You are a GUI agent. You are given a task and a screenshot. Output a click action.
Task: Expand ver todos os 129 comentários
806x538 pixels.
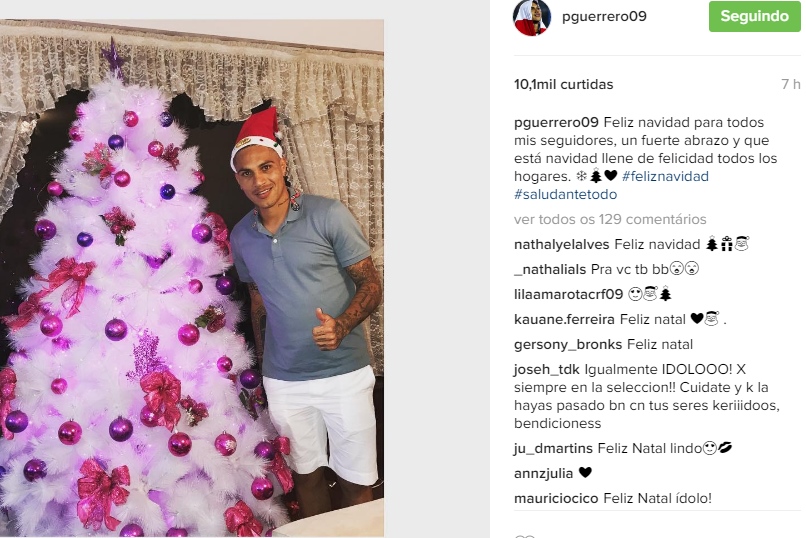tap(610, 219)
